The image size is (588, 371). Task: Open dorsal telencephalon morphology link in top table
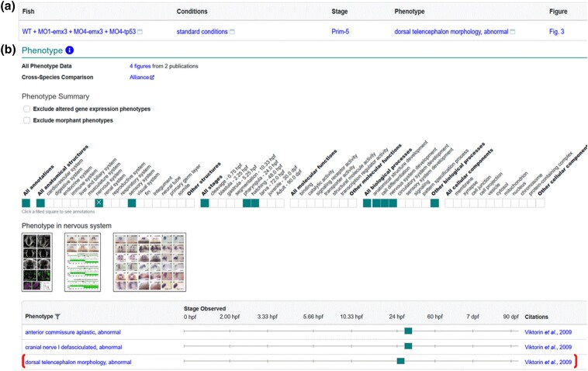coord(451,32)
